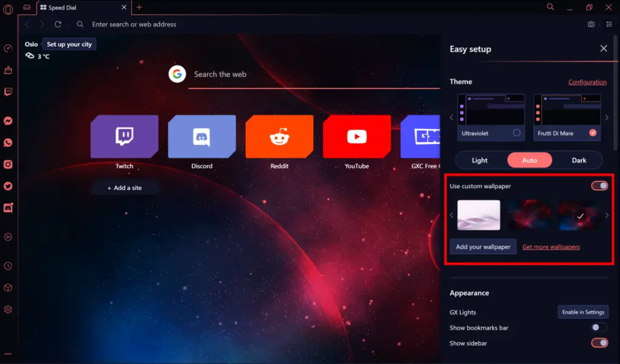Select the Frutti Di Mare theme radio
This screenshot has height=364, width=620.
pos(592,132)
